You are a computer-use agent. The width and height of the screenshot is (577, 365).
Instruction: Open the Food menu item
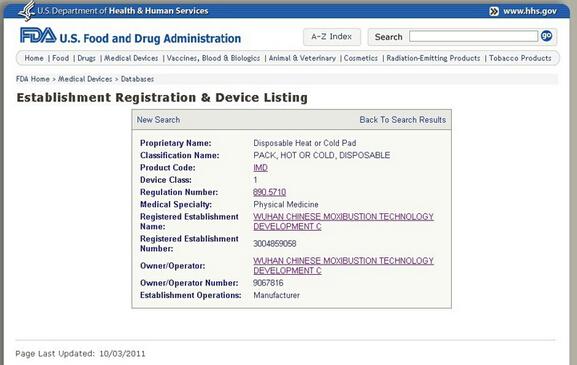click(61, 58)
